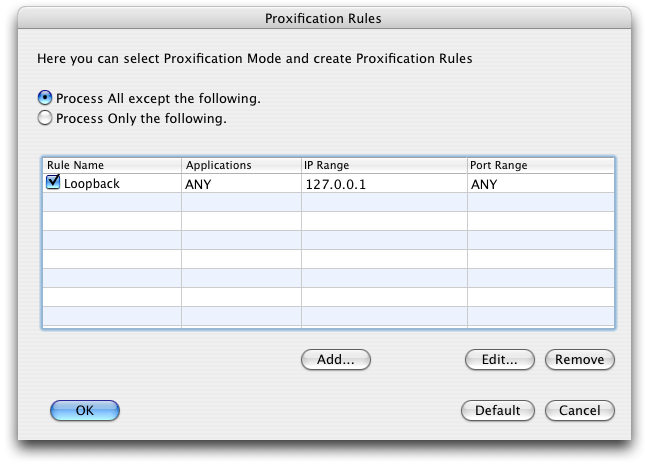Click the IP Range column header

click(382, 165)
